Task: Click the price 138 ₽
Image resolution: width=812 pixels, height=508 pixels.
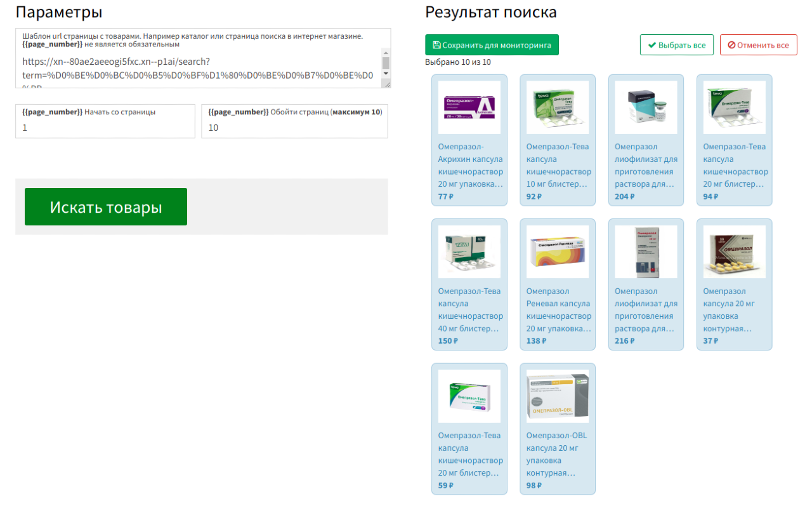Action: pyautogui.click(x=537, y=341)
